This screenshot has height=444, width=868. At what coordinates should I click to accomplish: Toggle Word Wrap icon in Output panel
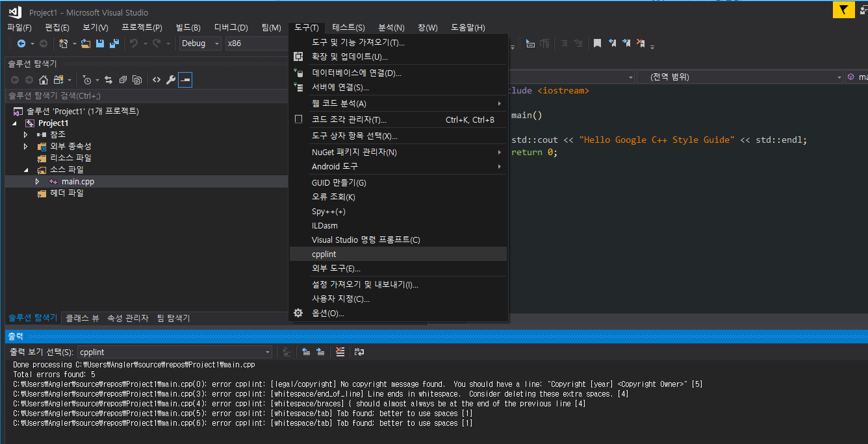[359, 352]
